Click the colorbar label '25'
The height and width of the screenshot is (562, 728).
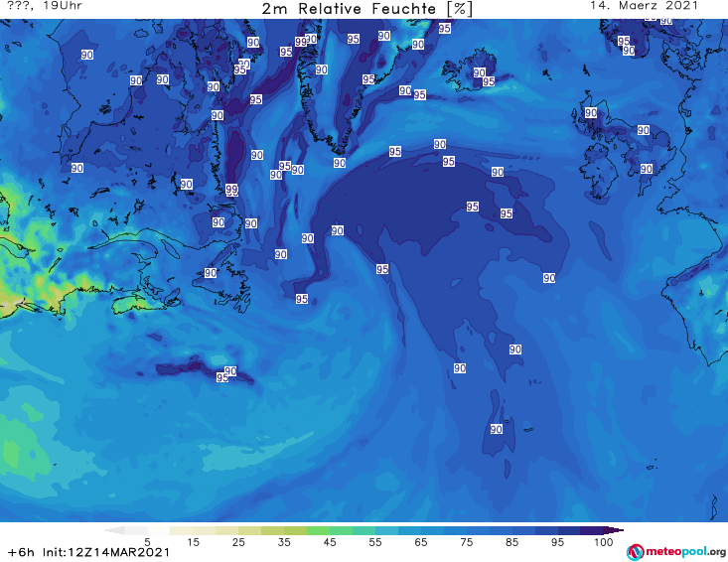coord(238,542)
